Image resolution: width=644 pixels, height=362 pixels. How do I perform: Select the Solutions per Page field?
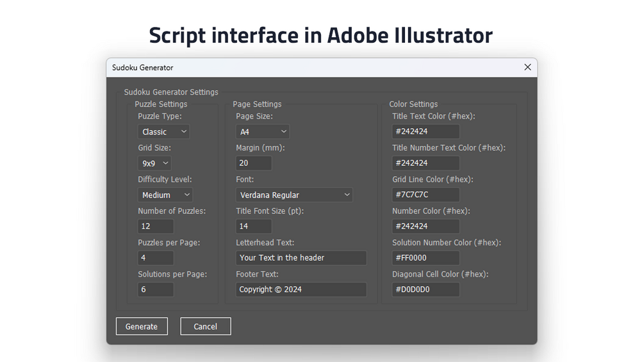(156, 289)
